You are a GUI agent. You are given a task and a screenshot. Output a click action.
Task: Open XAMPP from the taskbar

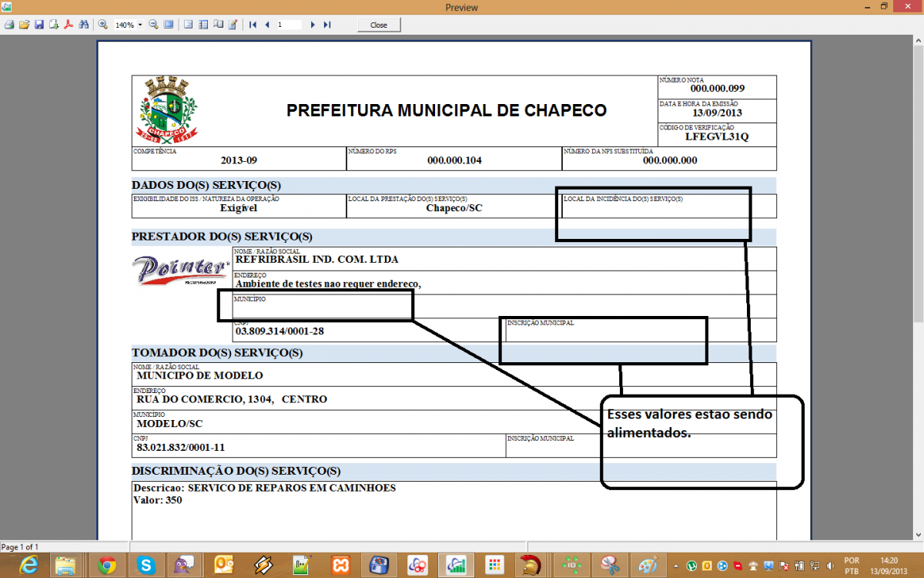coord(341,566)
